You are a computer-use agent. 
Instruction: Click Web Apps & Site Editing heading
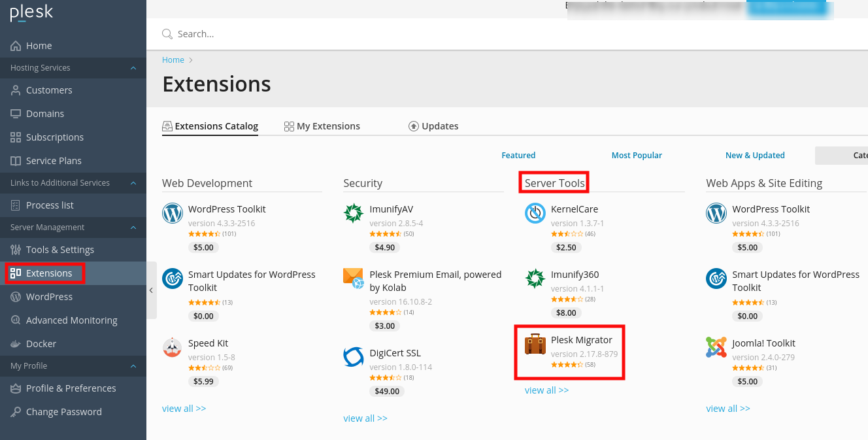tap(764, 183)
